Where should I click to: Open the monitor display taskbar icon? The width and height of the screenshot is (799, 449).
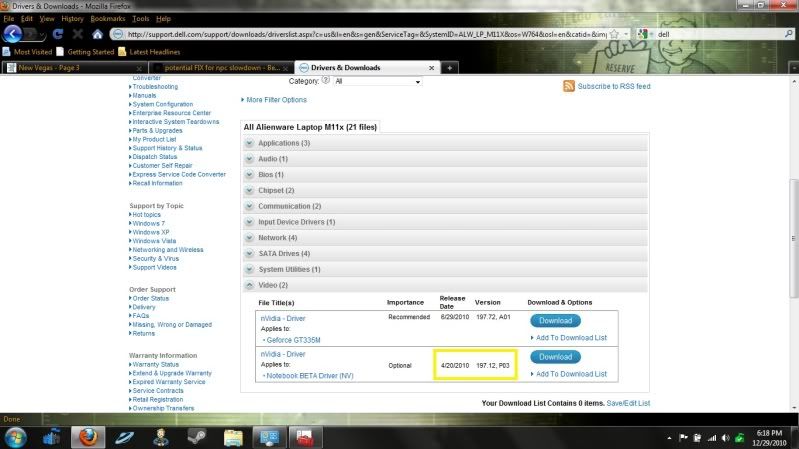pos(269,437)
